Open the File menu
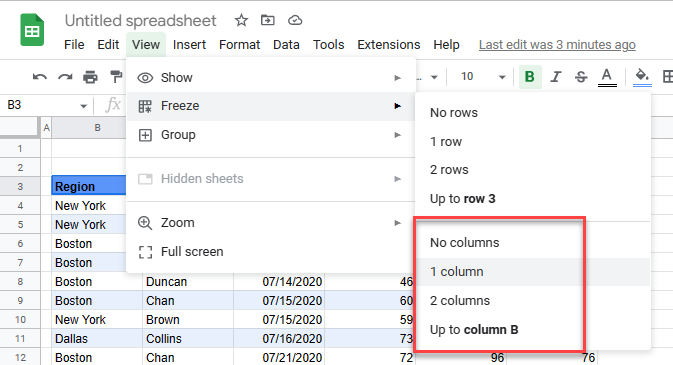Screen dimensions: 673x365 74,45
